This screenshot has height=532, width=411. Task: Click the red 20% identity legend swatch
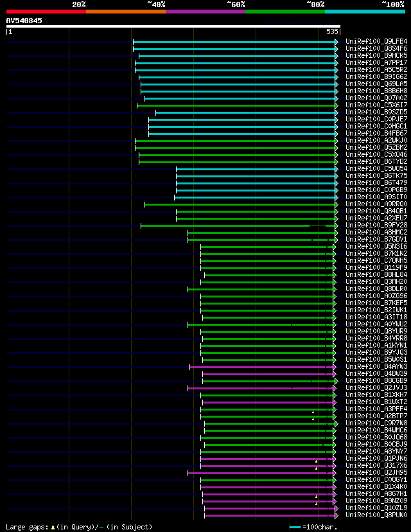[46, 12]
